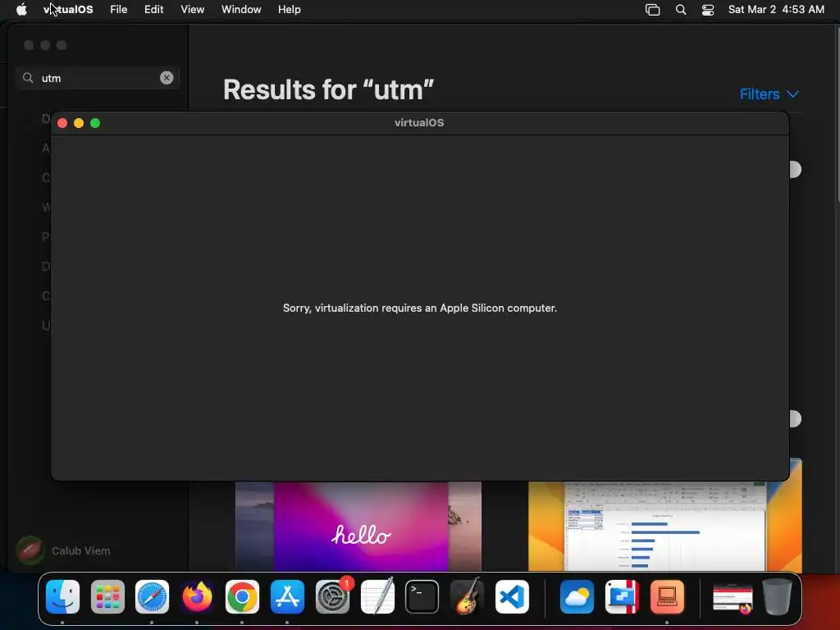This screenshot has width=840, height=630.
Task: Launch Firefox from the Dock
Action: [x=197, y=597]
